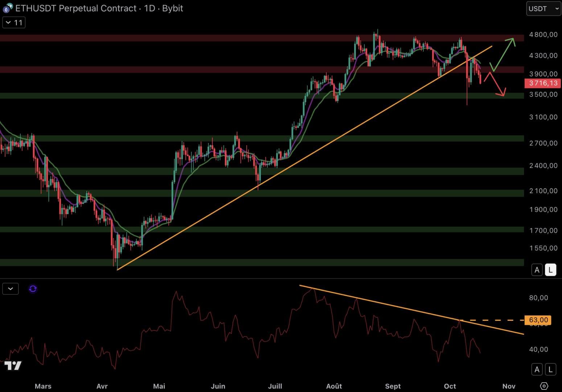562x392 pixels.
Task: Select the red downward arrow drawing
Action: click(x=495, y=84)
